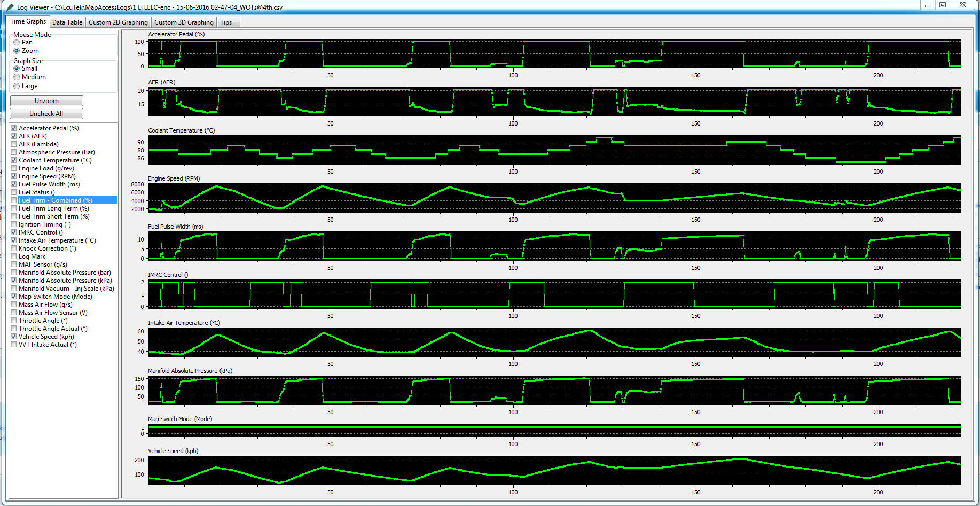Enable Manifold Absolute Pressure (bar) channel
This screenshot has height=506, width=980.
tap(14, 273)
